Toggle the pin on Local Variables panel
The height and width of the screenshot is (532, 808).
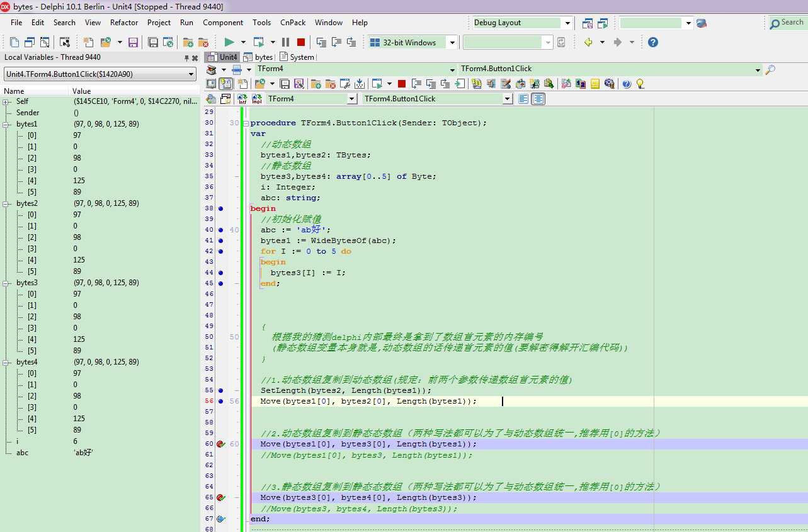click(186, 57)
